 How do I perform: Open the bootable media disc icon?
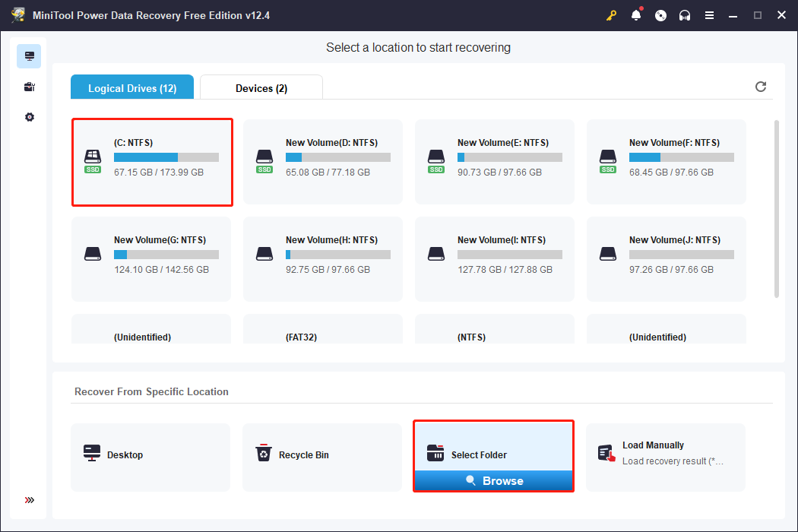(x=660, y=14)
